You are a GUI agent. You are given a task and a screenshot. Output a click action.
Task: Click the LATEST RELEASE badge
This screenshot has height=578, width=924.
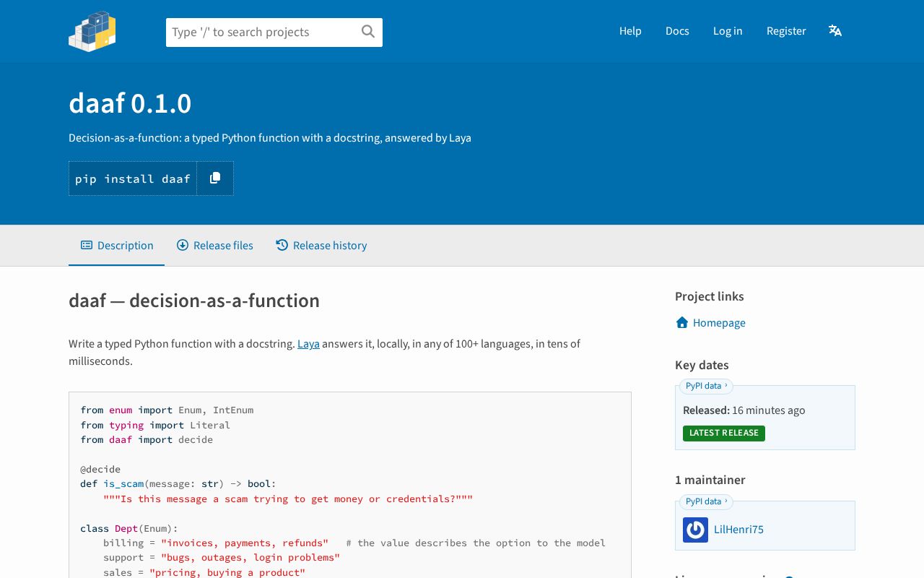pyautogui.click(x=724, y=433)
